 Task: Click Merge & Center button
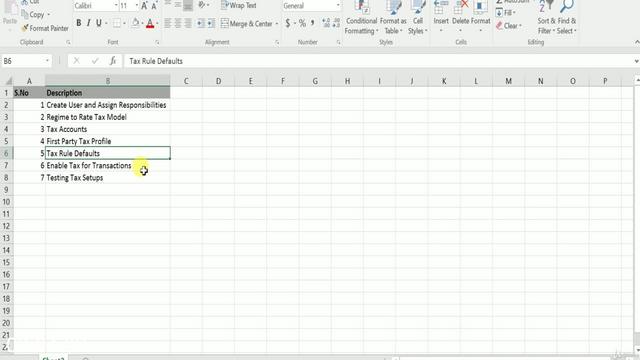[246, 24]
